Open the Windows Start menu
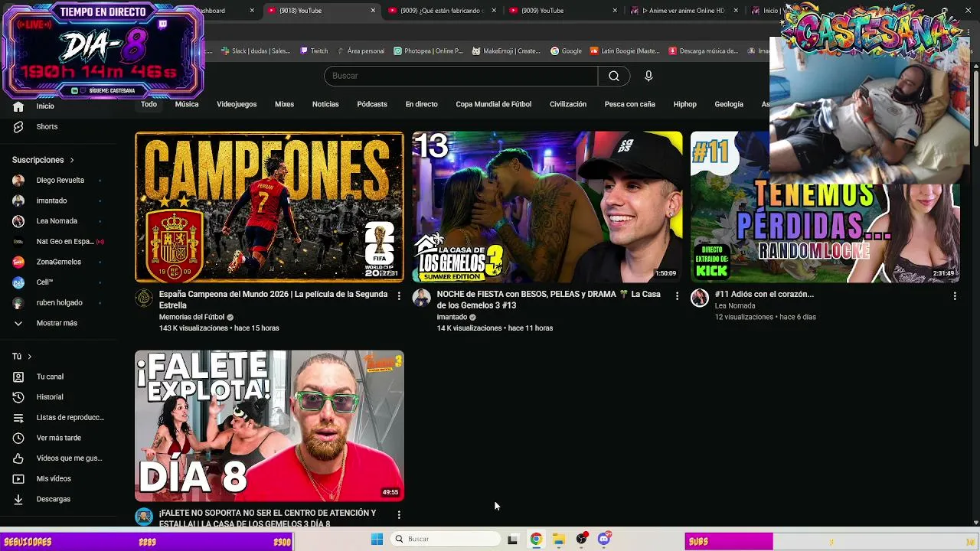The width and height of the screenshot is (980, 551). (377, 540)
